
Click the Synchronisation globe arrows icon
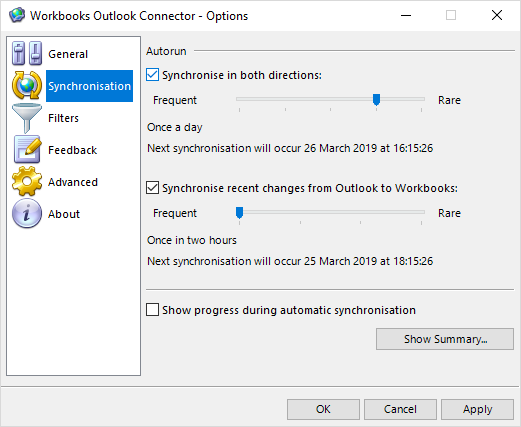click(27, 85)
